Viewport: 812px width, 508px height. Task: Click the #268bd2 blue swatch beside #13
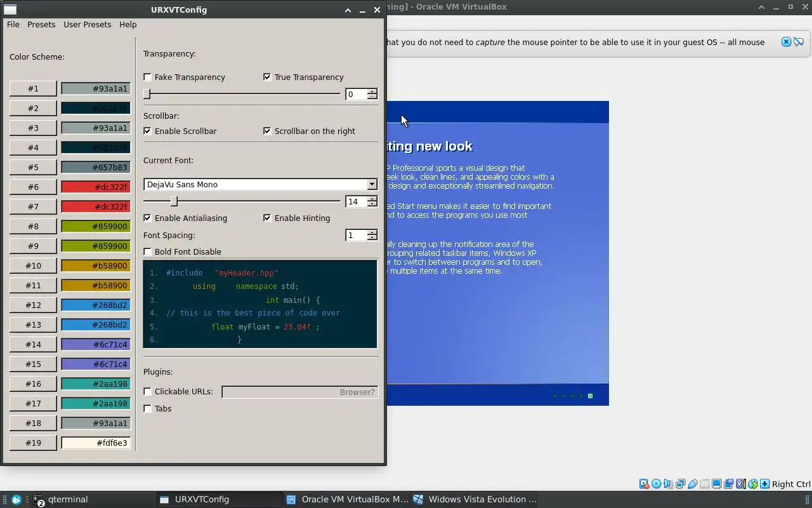click(x=96, y=324)
